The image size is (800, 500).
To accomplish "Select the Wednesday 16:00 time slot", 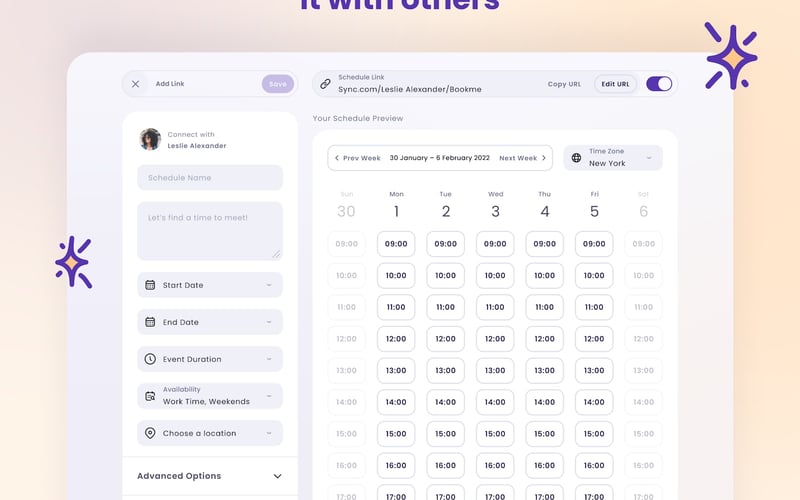I will pyautogui.click(x=495, y=465).
